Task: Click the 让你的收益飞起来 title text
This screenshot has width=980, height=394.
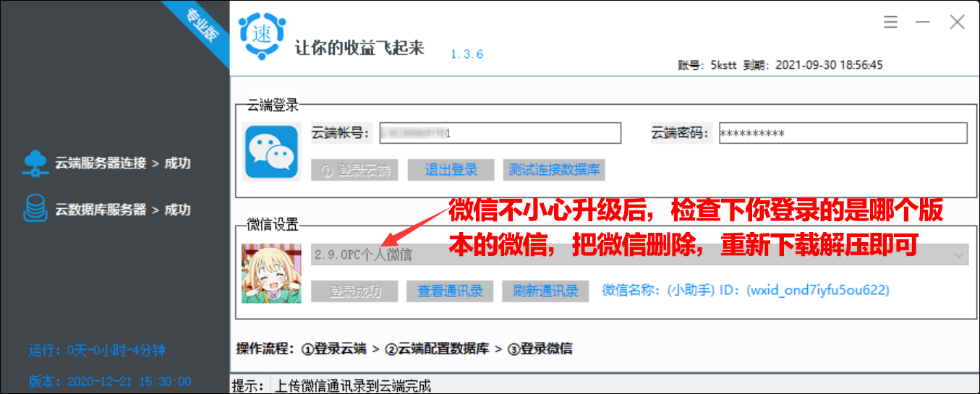Action: pos(359,48)
